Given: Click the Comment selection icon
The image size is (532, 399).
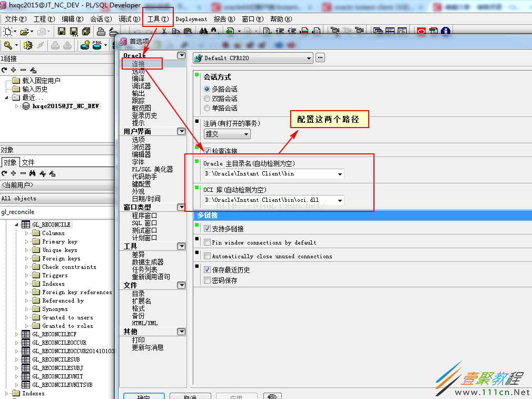Looking at the screenshot, I should pos(304,31).
